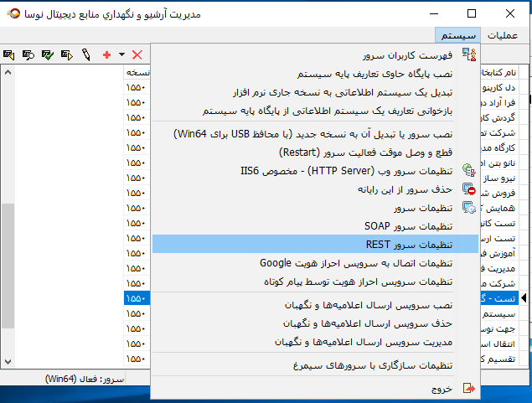
Task: Click the green checkmark toolbar icon
Action: [47, 54]
